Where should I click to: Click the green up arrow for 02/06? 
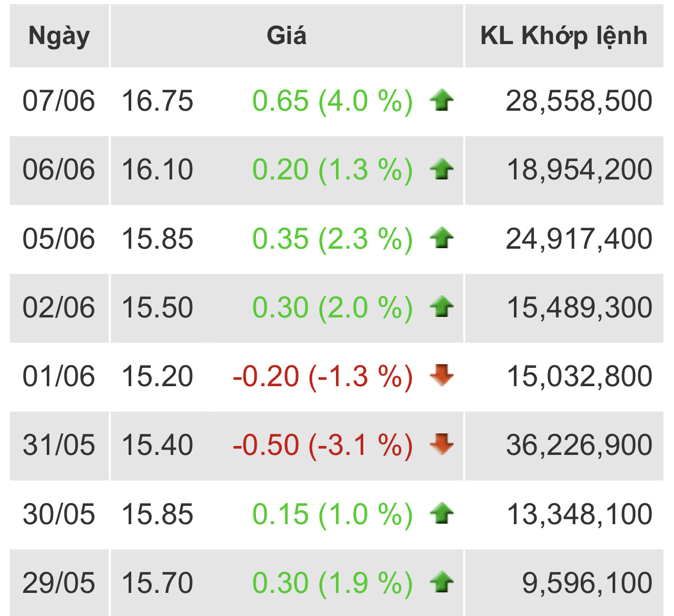[441, 307]
